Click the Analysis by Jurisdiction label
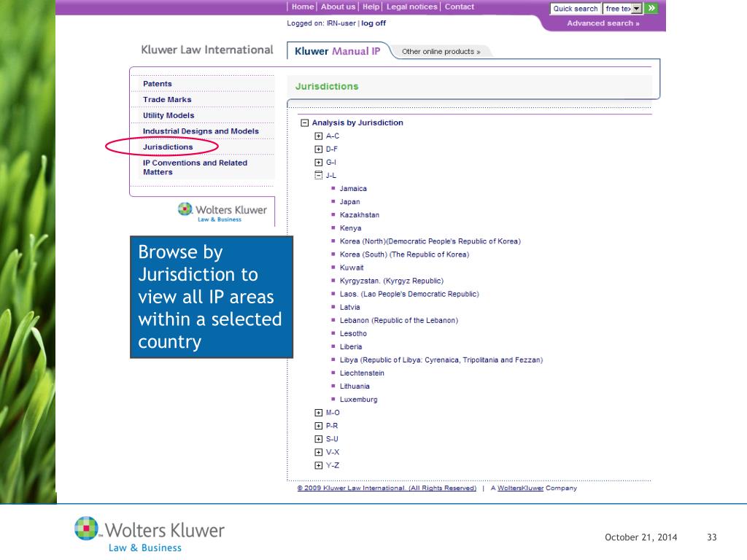The height and width of the screenshot is (560, 747). [x=357, y=122]
